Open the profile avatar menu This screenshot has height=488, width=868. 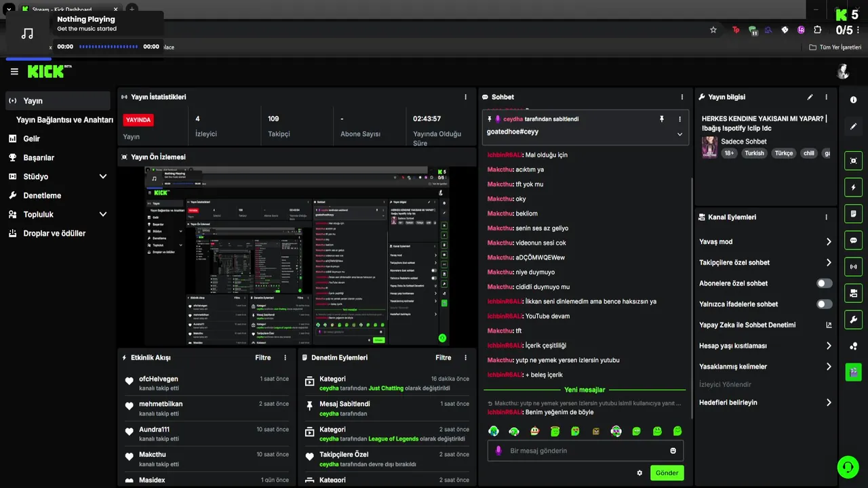[843, 71]
